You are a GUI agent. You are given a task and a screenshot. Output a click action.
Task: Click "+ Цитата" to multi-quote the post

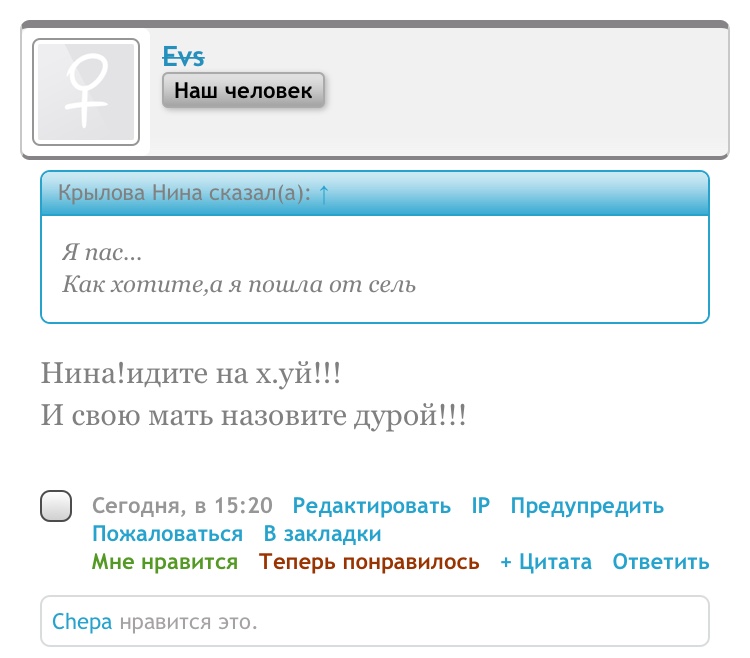coord(546,562)
